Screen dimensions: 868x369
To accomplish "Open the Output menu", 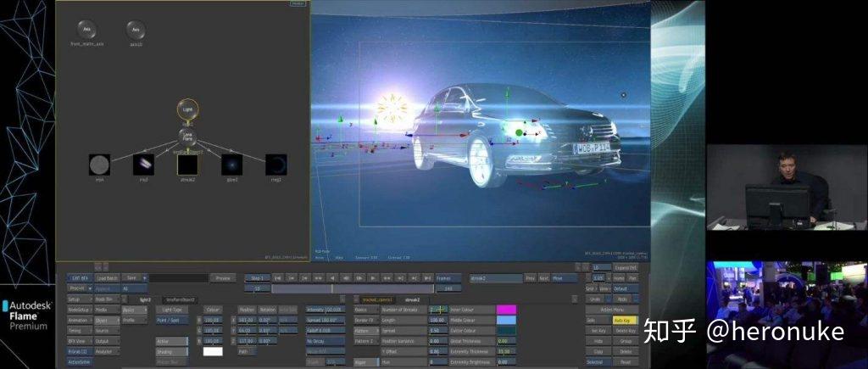I will (108, 342).
